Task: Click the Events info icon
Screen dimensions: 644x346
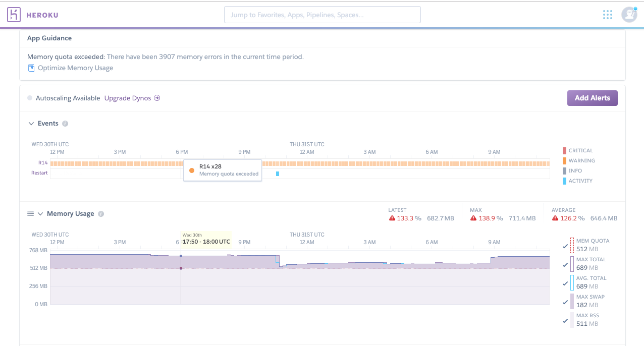Action: click(65, 124)
